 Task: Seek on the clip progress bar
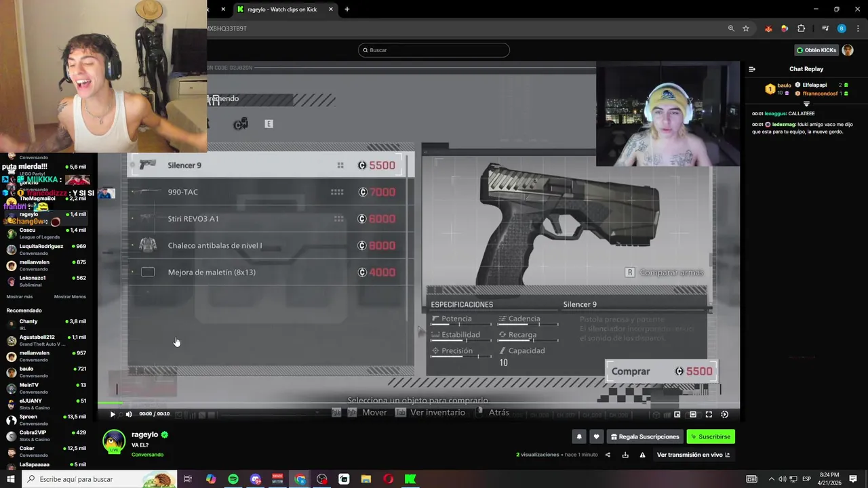click(418, 405)
